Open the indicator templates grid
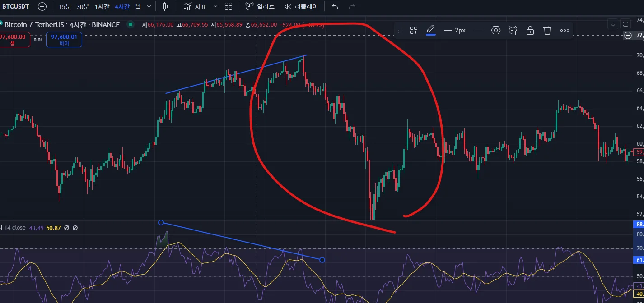644x303 pixels. 229,6
